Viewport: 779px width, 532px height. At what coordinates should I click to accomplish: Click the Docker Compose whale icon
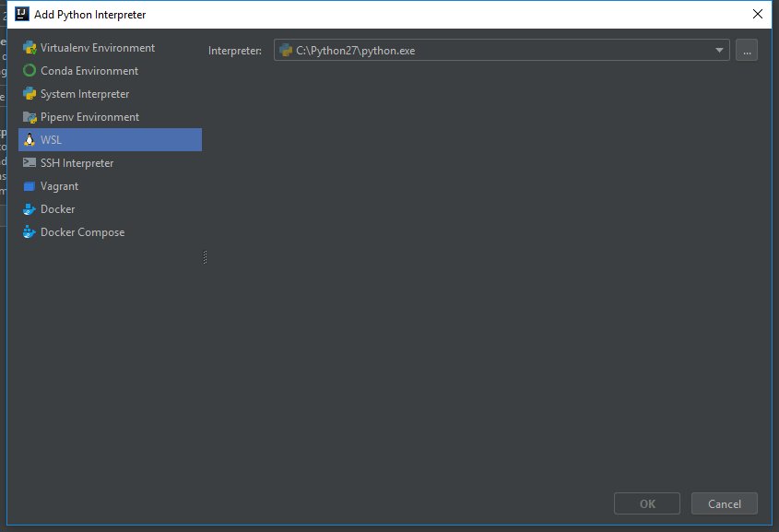point(30,232)
